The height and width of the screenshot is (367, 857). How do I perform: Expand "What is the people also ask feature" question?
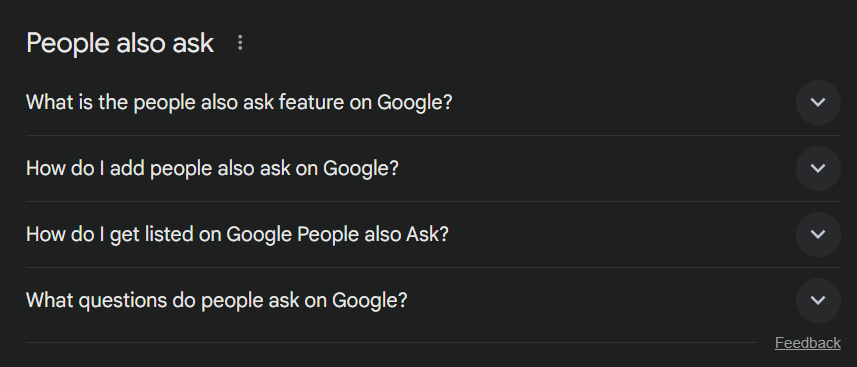coord(433,102)
